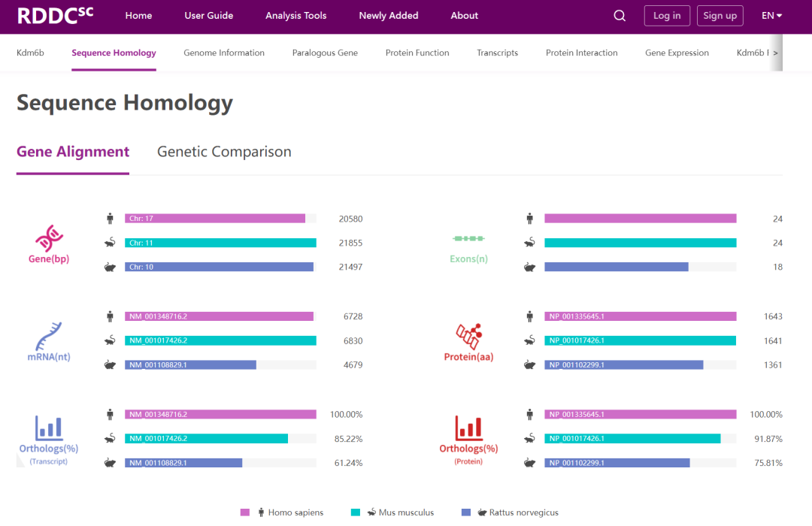
Task: Click the Log in button
Action: click(667, 16)
